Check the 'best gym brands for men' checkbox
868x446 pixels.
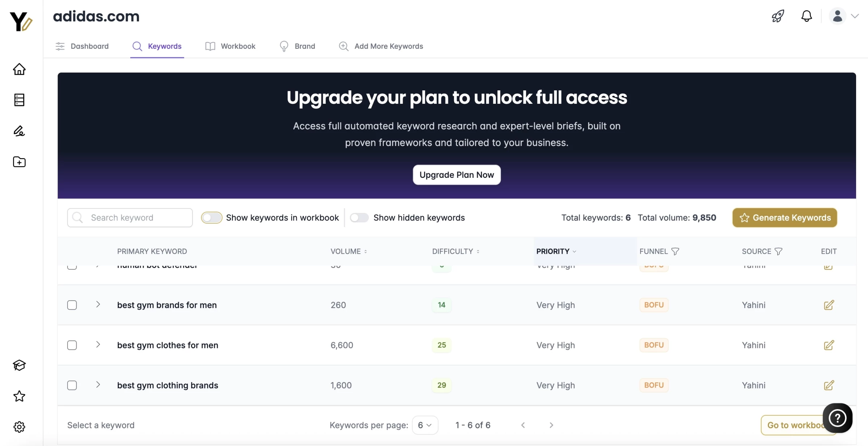click(72, 305)
